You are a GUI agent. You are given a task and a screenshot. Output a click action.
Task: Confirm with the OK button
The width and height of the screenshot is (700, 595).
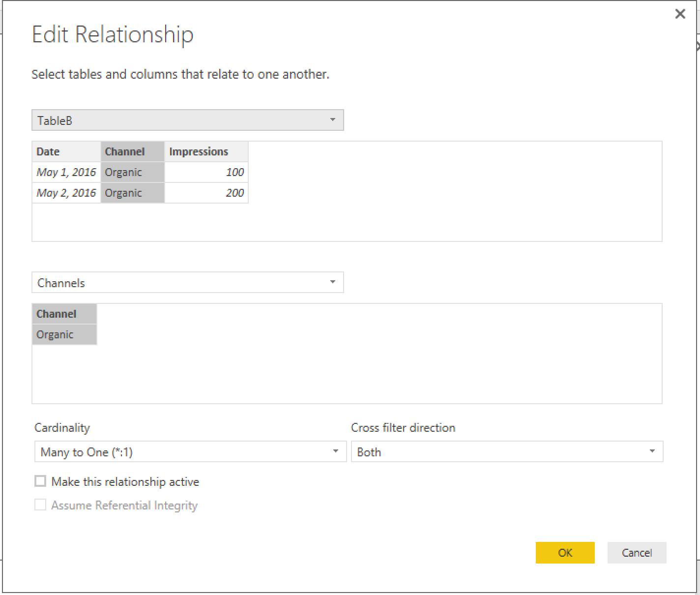(565, 553)
